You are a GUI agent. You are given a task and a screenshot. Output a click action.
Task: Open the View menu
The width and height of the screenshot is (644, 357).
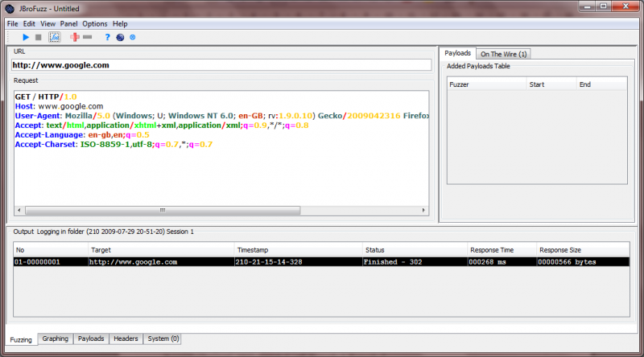(47, 24)
